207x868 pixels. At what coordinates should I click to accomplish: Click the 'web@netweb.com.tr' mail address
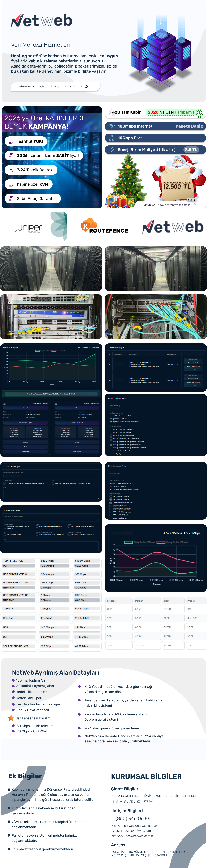(143, 826)
